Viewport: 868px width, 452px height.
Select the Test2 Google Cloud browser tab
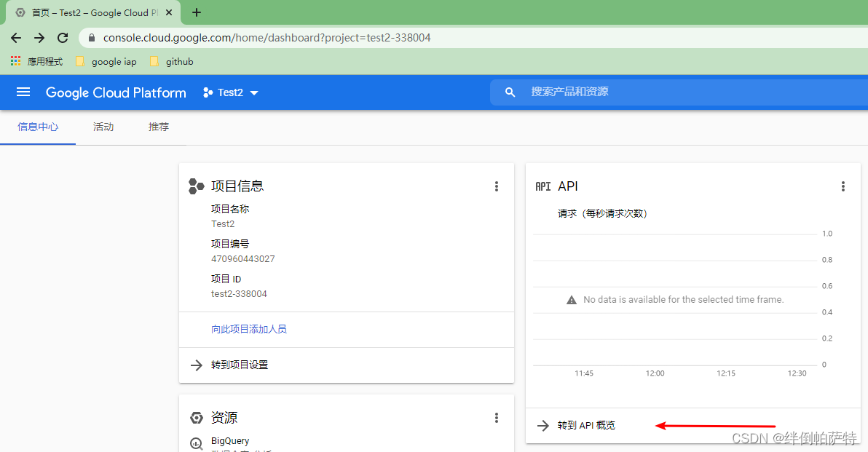pyautogui.click(x=94, y=12)
